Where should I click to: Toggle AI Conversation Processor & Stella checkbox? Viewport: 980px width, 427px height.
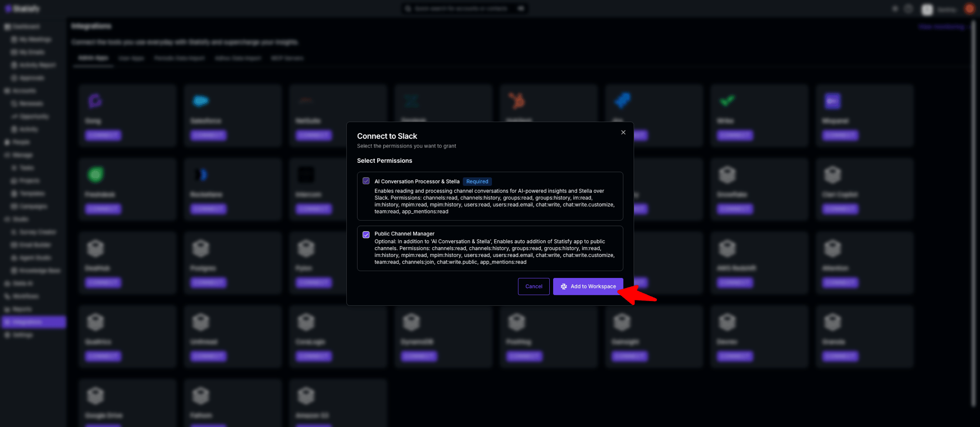point(366,181)
